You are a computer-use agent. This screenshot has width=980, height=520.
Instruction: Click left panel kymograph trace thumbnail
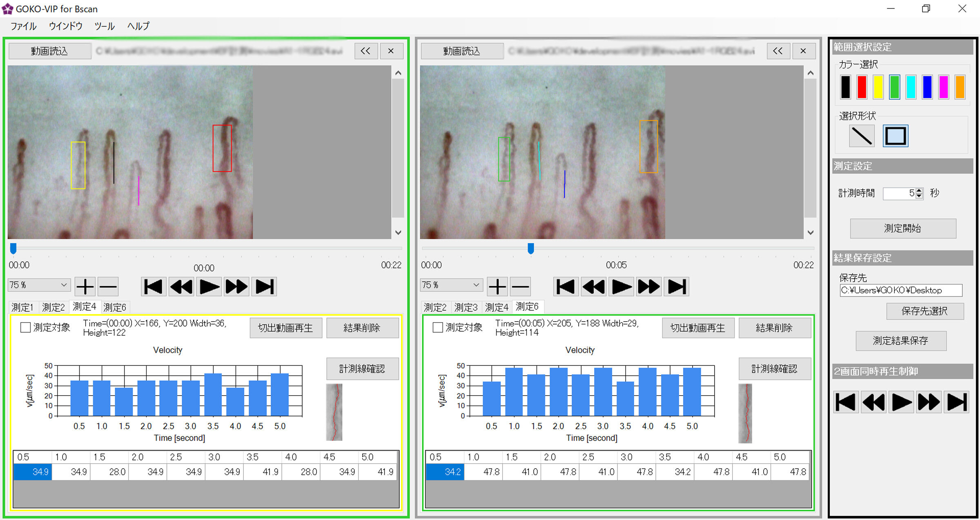coord(334,412)
